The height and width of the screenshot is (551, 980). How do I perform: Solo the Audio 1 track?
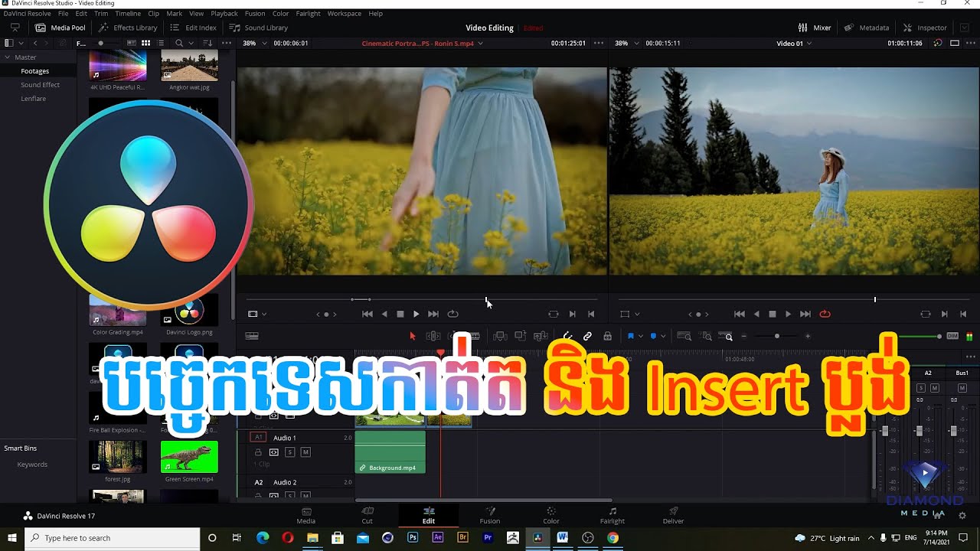pos(289,452)
